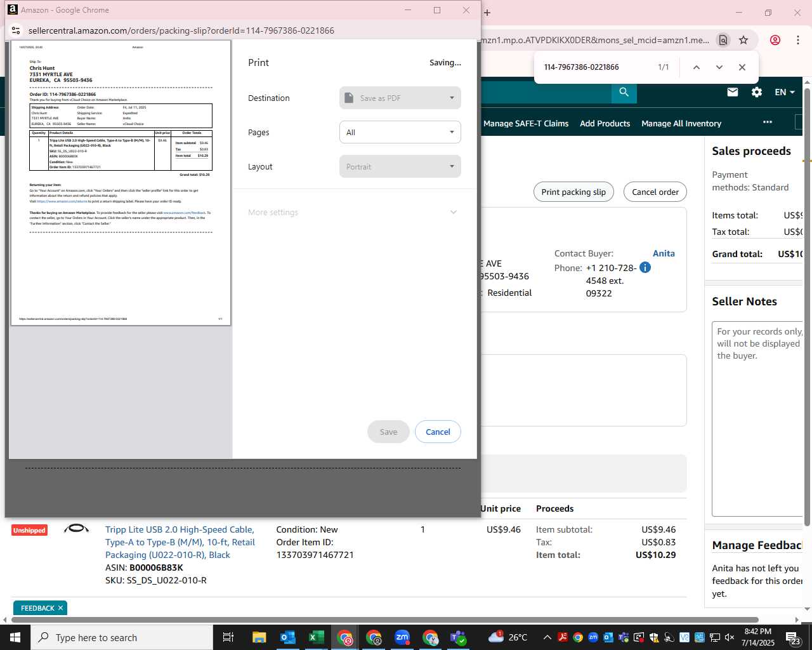
Task: Open the notification center with 23 notifications
Action: pos(794,637)
